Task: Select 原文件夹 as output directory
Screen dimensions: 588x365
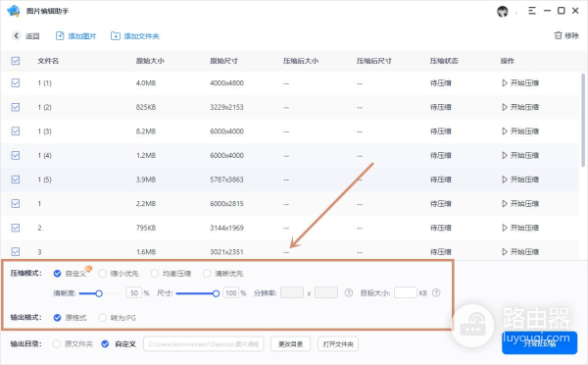Action: click(57, 344)
